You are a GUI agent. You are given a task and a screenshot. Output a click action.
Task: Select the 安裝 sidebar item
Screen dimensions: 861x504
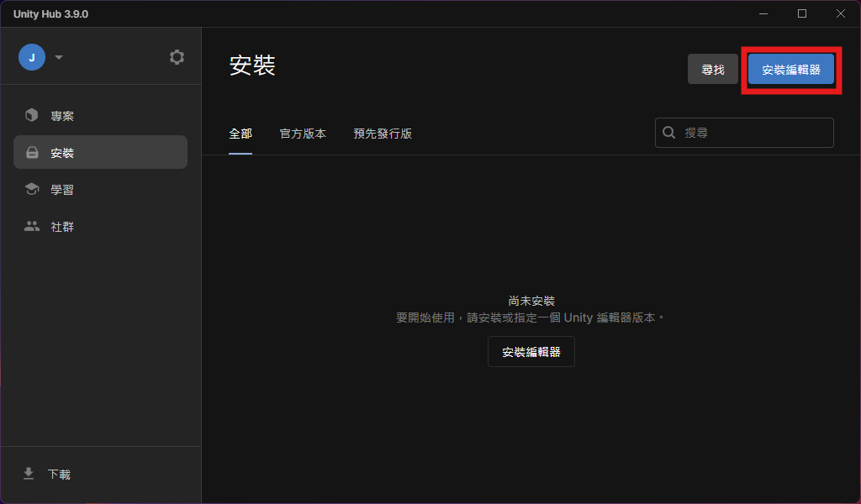(x=101, y=152)
